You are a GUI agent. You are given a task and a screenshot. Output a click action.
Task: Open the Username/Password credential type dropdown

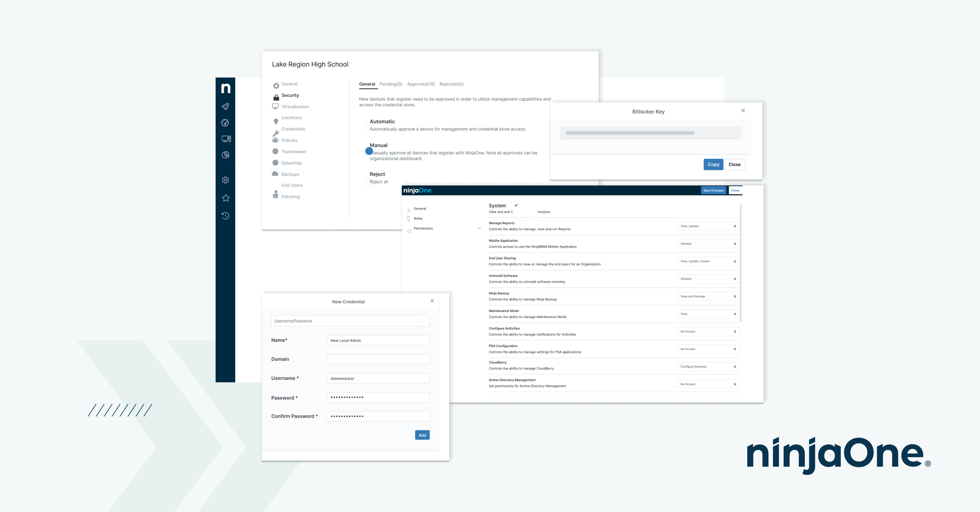tap(350, 321)
